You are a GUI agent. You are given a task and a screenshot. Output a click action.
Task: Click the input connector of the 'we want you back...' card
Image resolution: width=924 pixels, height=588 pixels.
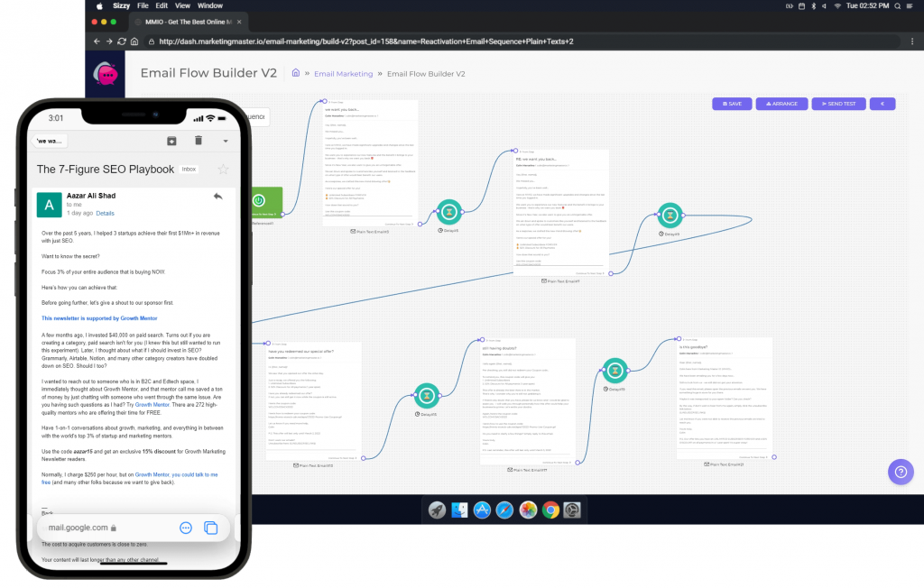point(324,101)
